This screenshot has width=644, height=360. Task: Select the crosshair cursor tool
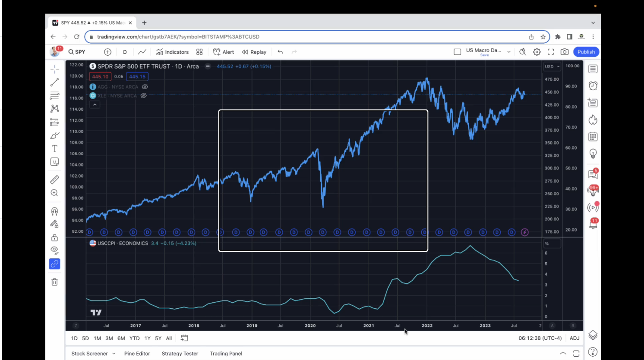point(54,69)
